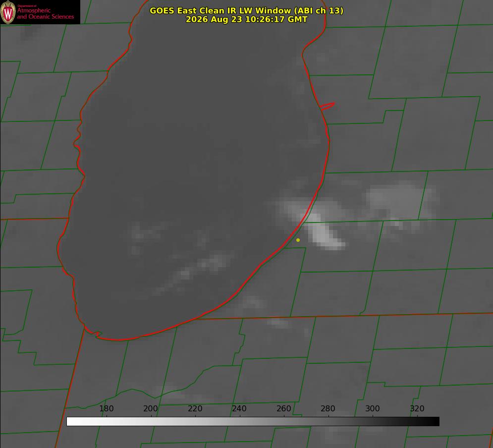Click the 300 colorbar tick label
493x448 pixels.
[x=373, y=408]
